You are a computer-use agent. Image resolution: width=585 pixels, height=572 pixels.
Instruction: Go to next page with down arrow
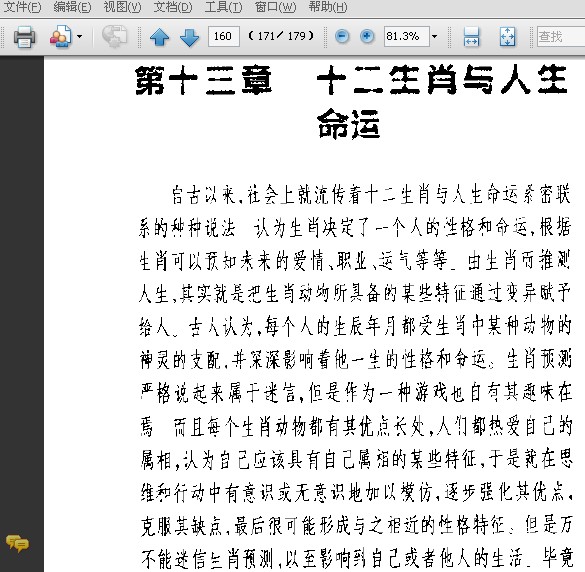(x=189, y=37)
